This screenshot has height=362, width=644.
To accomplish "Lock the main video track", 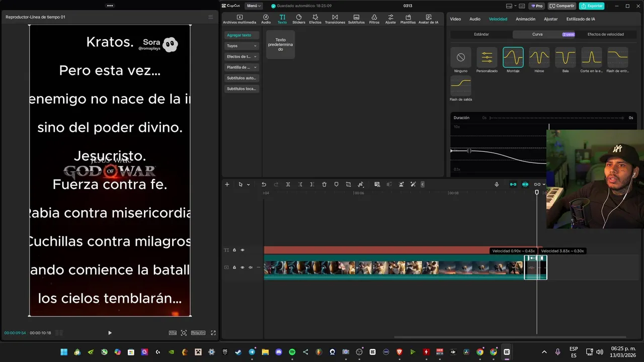I will (x=234, y=267).
